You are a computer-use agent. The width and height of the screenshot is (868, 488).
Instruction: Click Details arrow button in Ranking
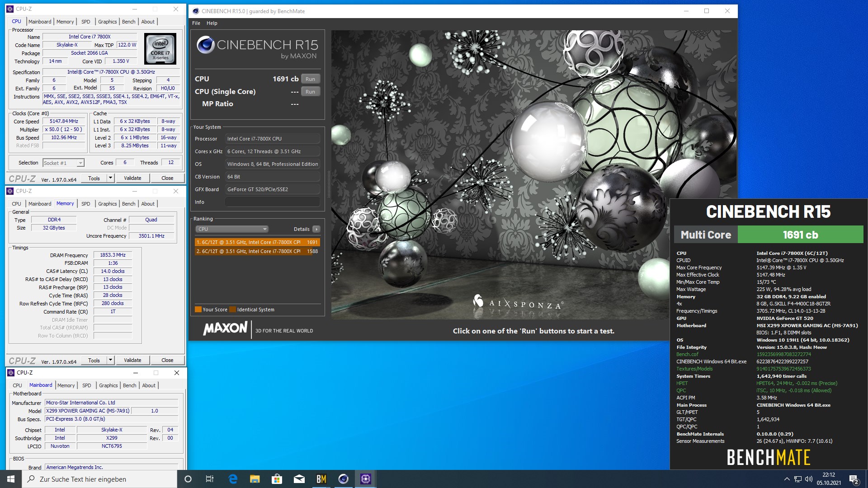click(x=316, y=229)
